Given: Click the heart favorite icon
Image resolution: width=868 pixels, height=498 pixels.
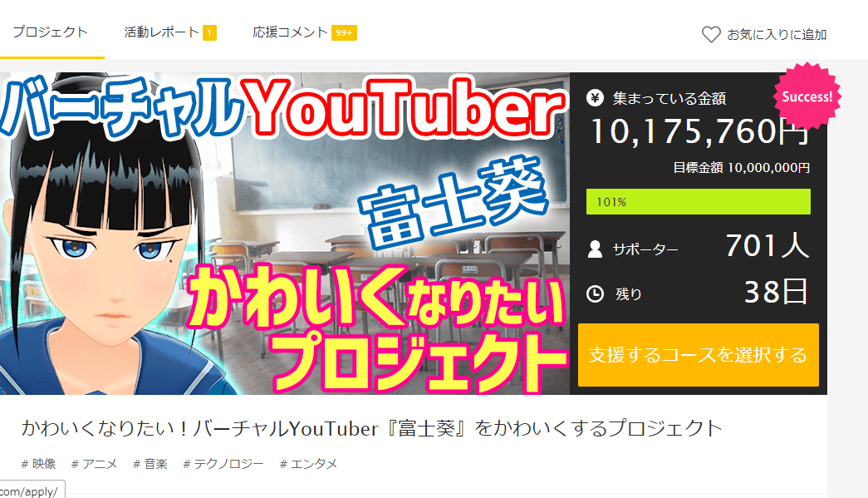Looking at the screenshot, I should coord(711,34).
